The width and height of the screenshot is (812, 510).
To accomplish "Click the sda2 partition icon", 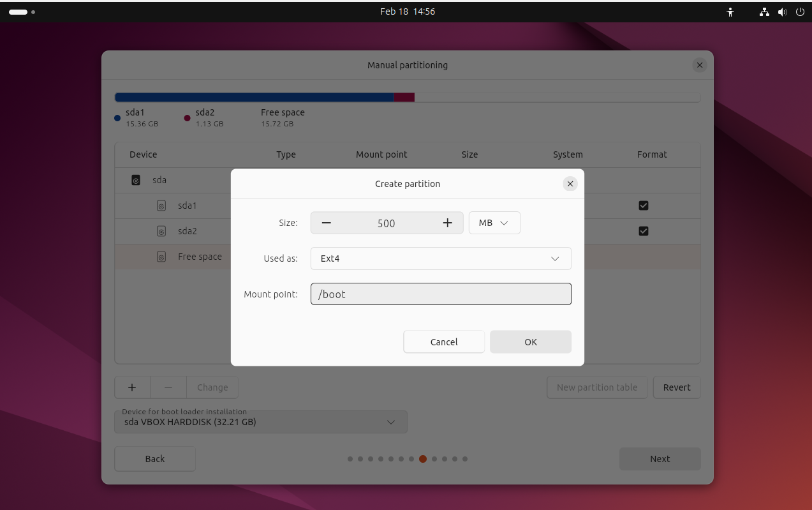I will click(x=161, y=231).
